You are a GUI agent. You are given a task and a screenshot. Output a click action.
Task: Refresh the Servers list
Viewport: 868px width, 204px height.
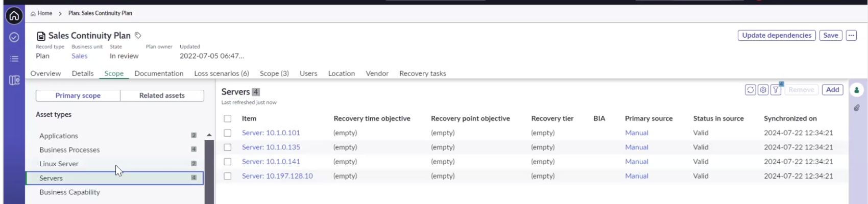click(x=750, y=90)
